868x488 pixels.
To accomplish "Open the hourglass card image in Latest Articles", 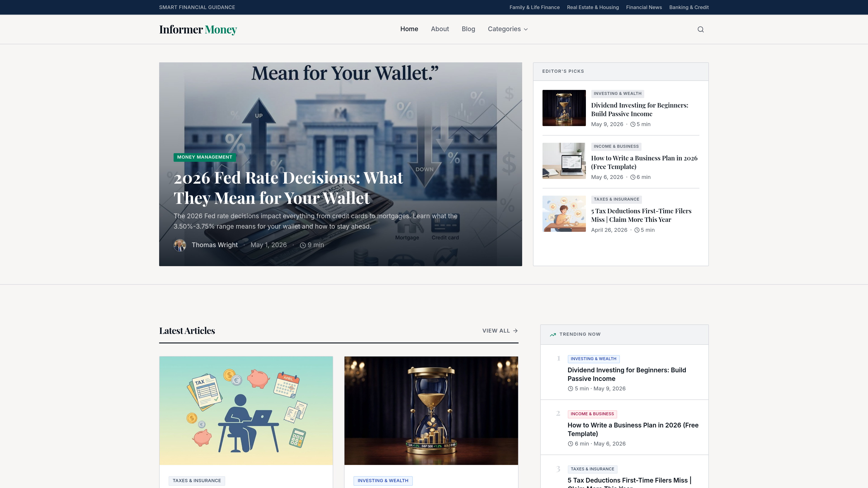I will 431,411.
